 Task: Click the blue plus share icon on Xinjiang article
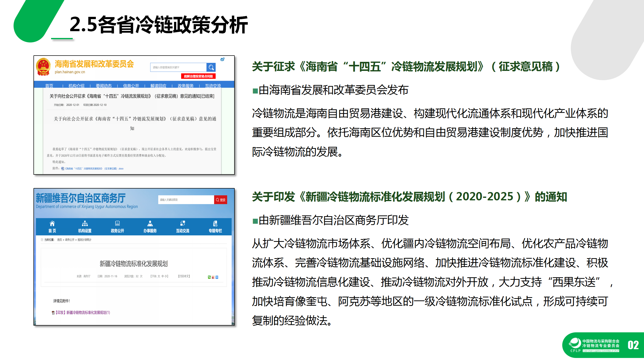pyautogui.click(x=217, y=278)
